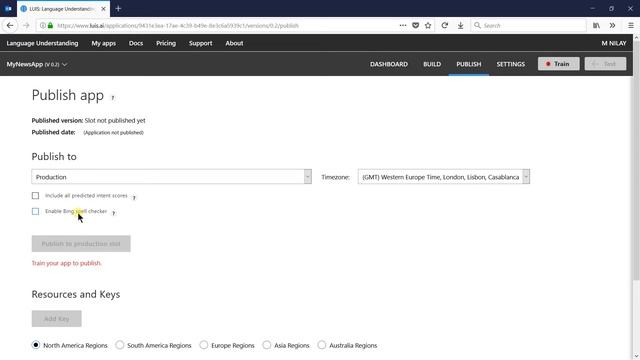Select Australia Regions radio button
The image size is (640, 360).
(322, 345)
